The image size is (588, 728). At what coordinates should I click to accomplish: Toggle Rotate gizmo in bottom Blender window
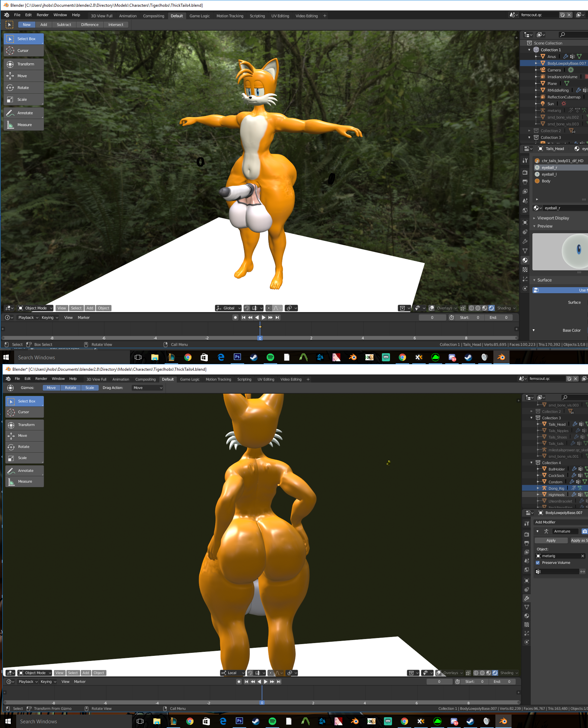pos(70,388)
